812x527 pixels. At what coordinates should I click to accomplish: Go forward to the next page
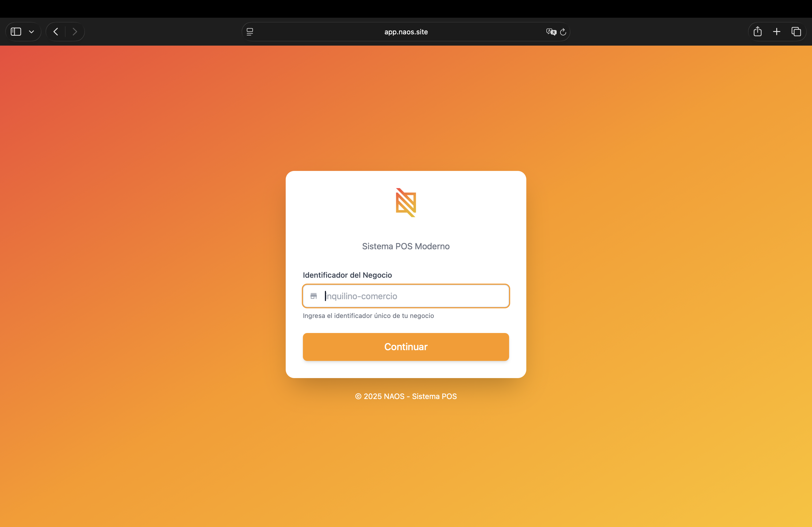tap(75, 32)
